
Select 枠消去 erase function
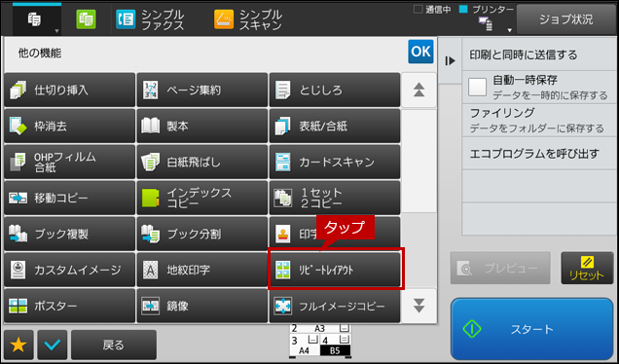(69, 126)
